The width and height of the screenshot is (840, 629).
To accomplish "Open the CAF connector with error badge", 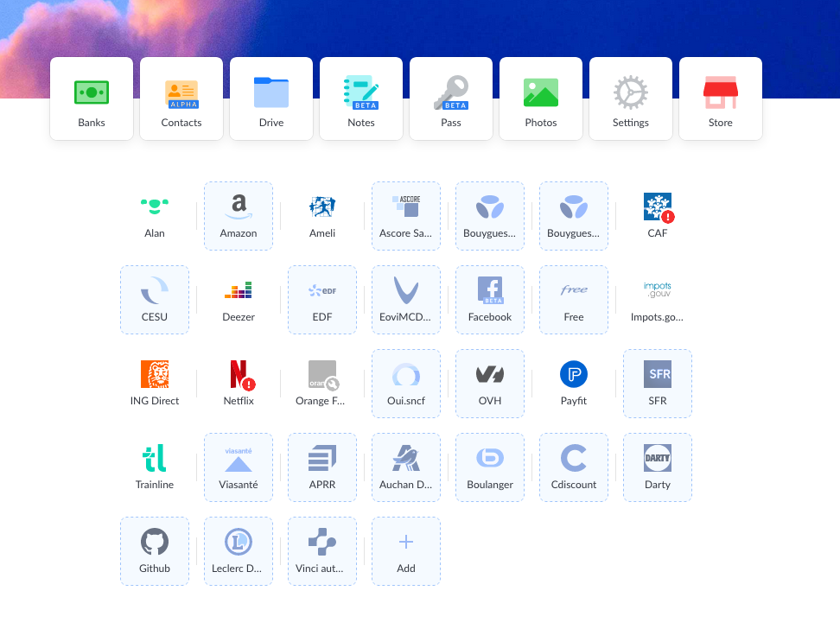I will [658, 216].
